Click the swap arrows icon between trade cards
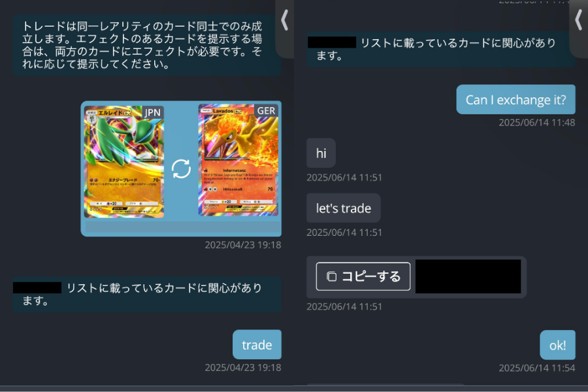 tap(181, 169)
